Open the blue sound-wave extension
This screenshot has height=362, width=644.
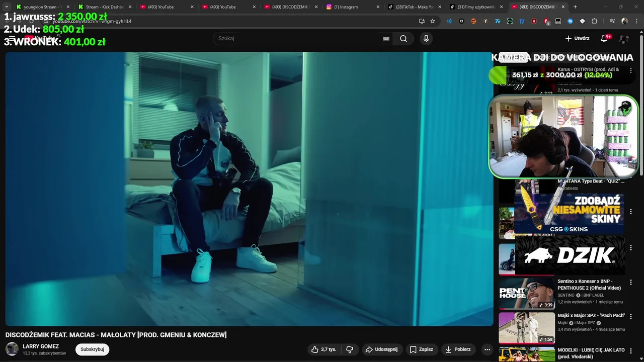click(449, 21)
